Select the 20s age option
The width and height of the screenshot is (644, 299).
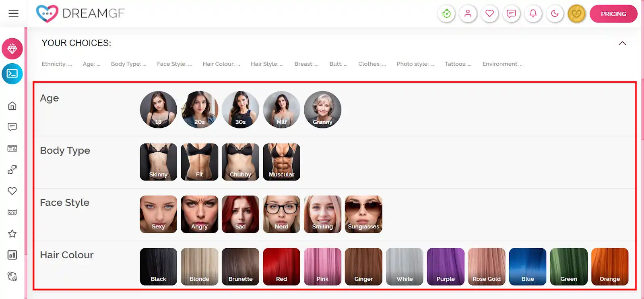point(200,110)
